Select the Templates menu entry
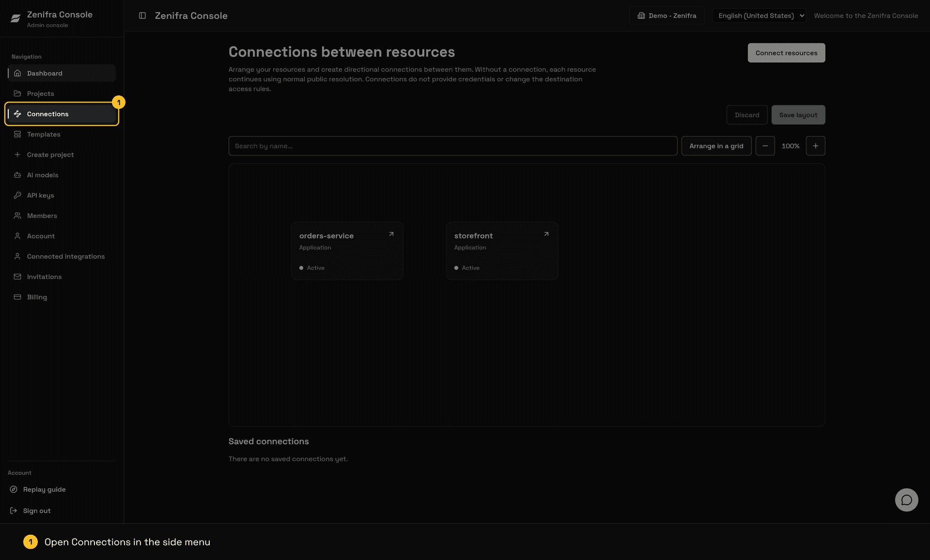The height and width of the screenshot is (560, 930). point(62,134)
